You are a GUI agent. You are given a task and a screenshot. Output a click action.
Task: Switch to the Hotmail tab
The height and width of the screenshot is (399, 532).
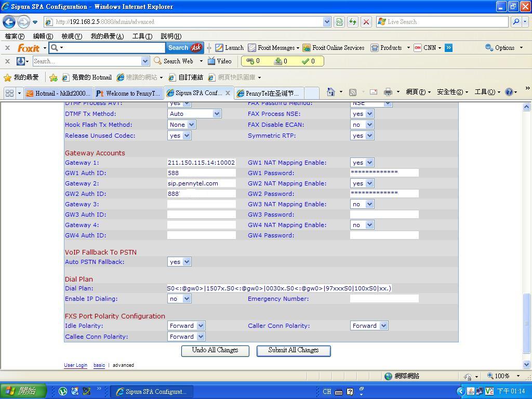[x=58, y=94]
